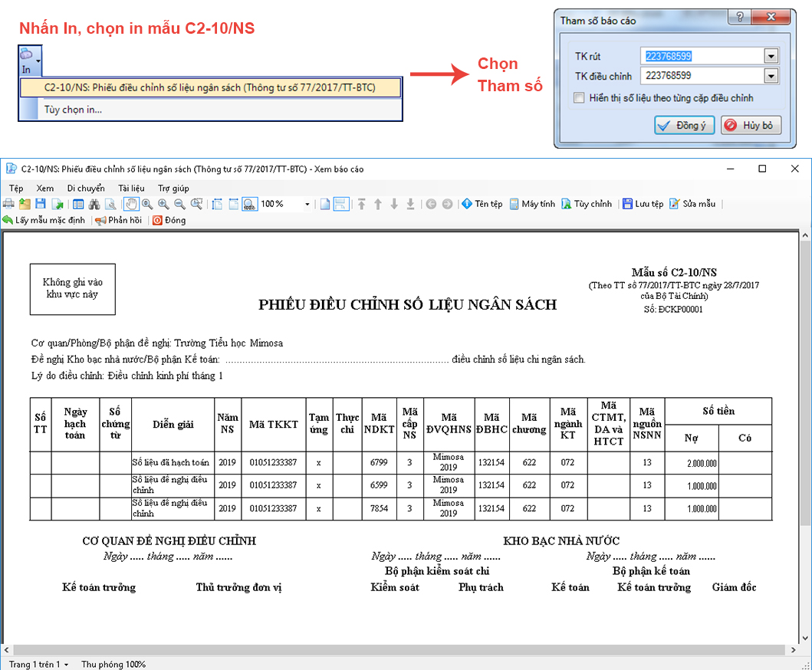Viewport: 812px width, 670px height.
Task: Click the binoculars find icon
Action: (x=94, y=204)
